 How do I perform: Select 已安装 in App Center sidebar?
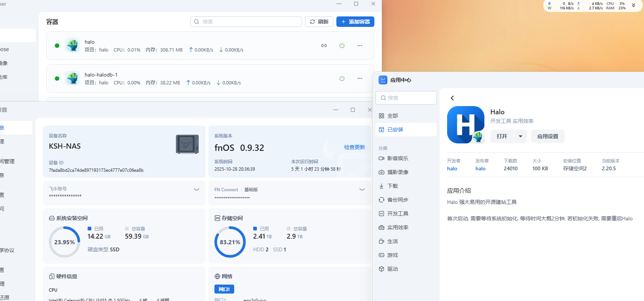(406, 130)
